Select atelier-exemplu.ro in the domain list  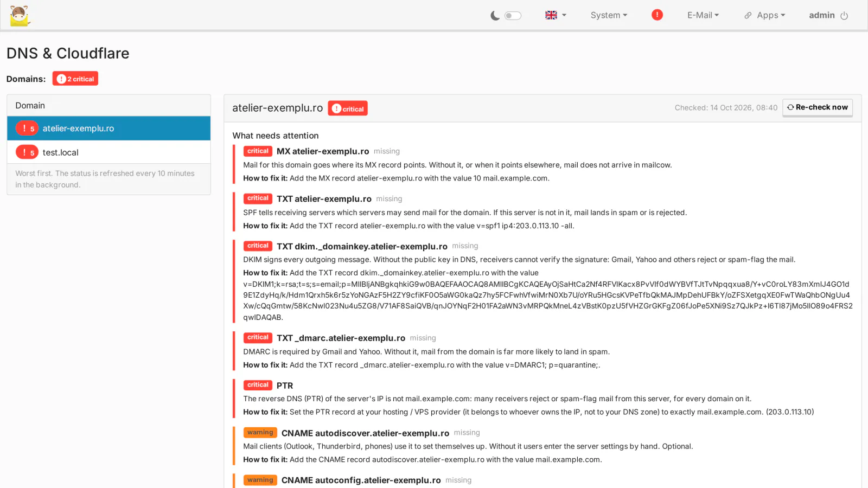(108, 129)
